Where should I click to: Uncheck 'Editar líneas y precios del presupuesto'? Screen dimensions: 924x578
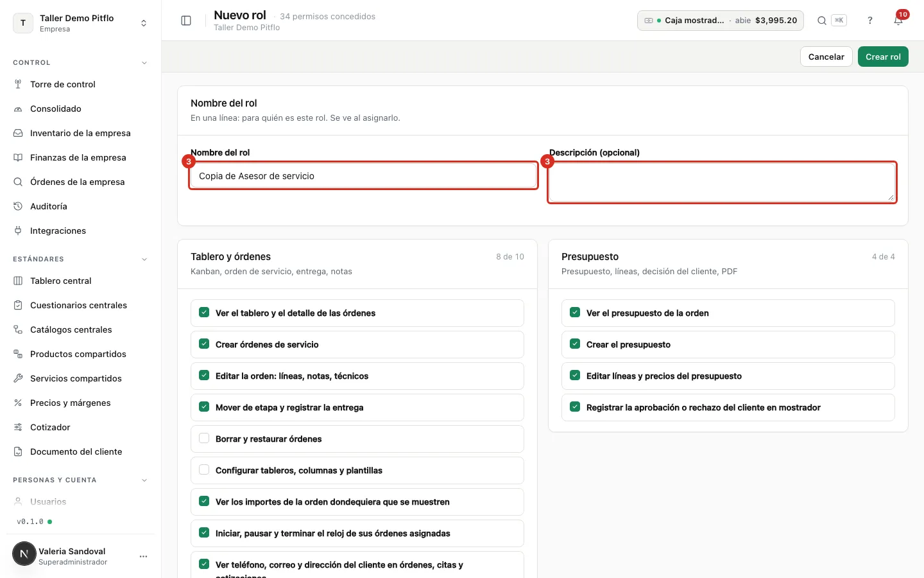coord(575,376)
